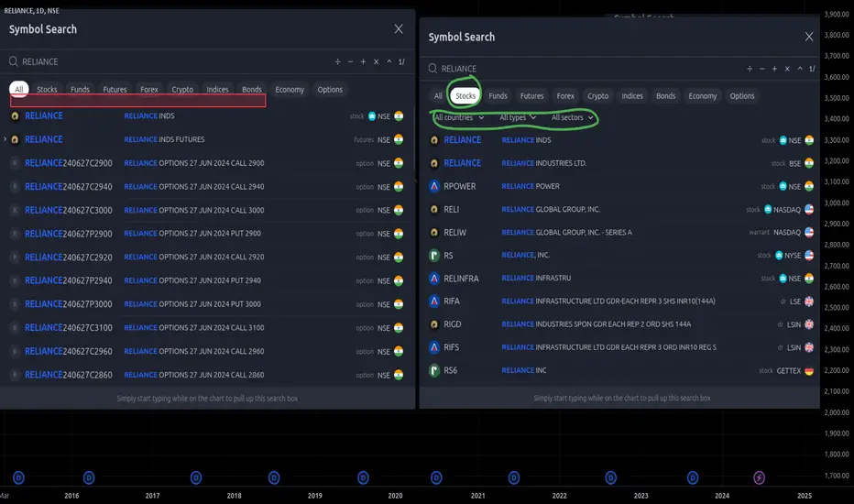Click RPOWER logo icon
The image size is (854, 504).
434,186
